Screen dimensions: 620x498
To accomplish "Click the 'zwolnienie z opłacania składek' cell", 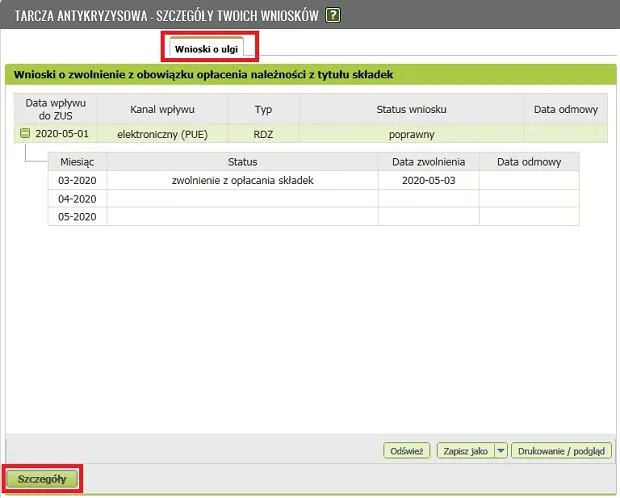I will pos(242,180).
